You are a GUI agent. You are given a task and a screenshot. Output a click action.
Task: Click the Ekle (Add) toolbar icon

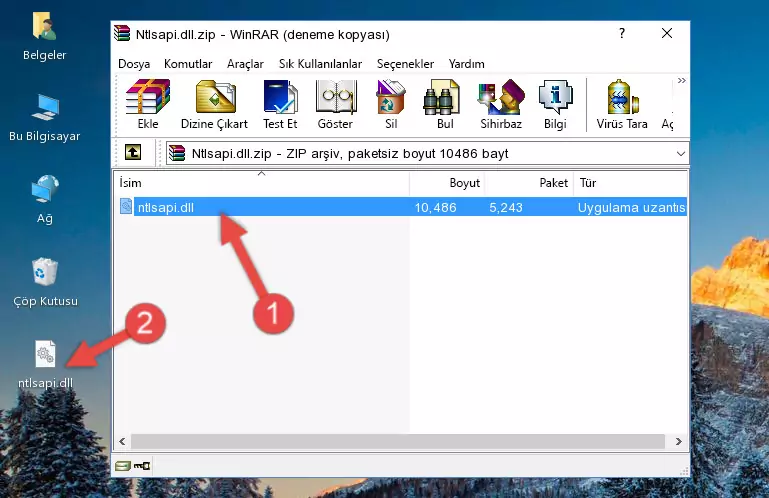point(148,104)
